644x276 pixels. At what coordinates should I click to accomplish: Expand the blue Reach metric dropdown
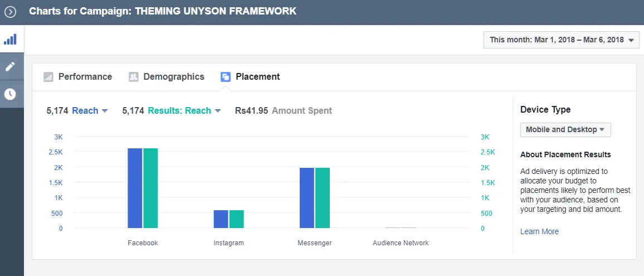point(90,110)
